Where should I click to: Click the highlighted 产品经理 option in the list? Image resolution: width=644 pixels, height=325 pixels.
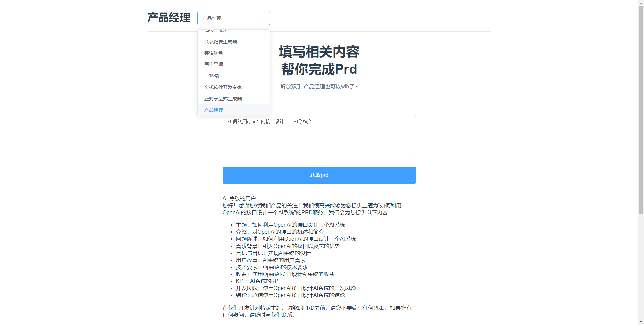click(x=214, y=110)
